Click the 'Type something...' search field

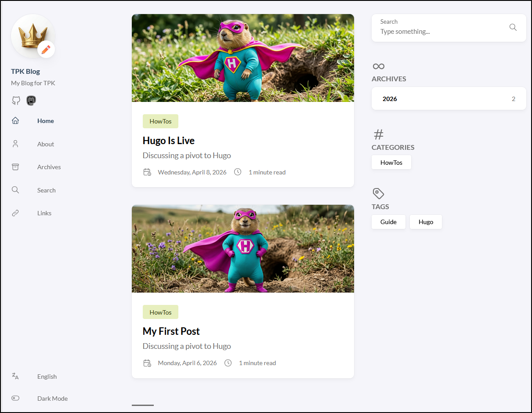tap(442, 32)
